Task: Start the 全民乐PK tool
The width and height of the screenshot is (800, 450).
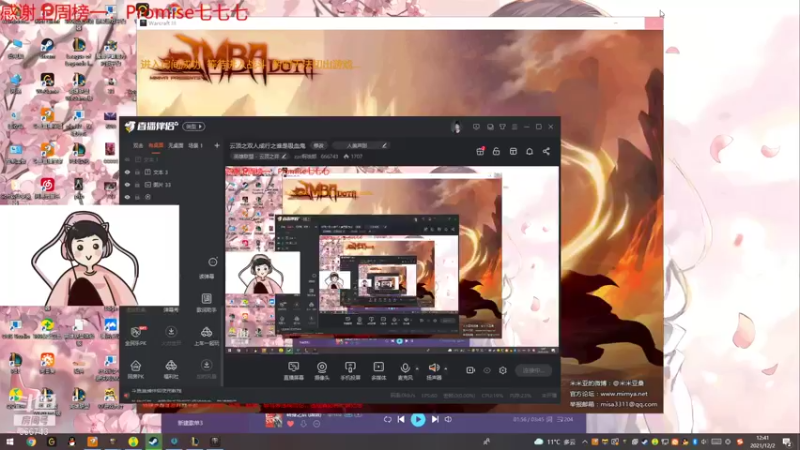Action: pos(136,336)
